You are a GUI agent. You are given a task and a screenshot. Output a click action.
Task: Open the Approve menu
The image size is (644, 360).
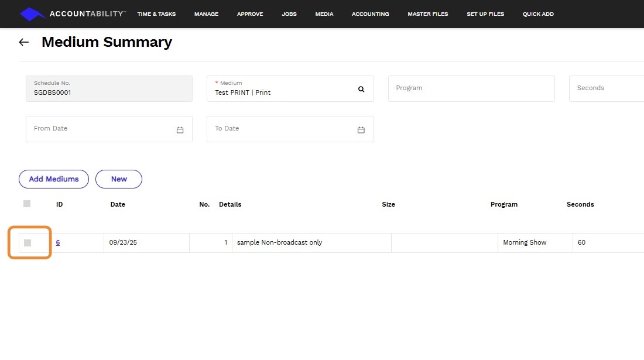point(250,14)
